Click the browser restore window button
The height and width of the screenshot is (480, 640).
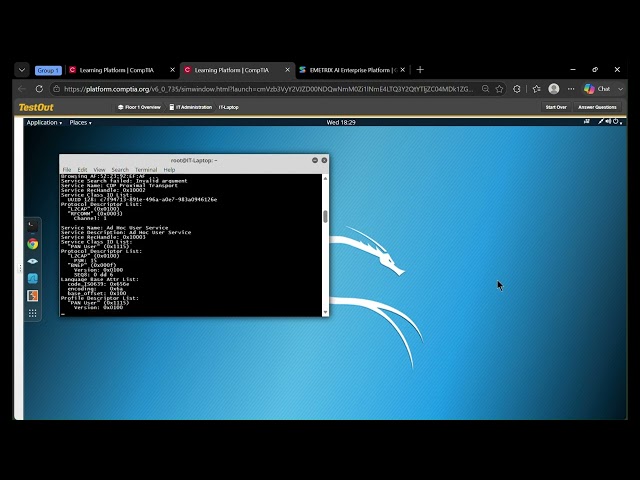pos(595,70)
